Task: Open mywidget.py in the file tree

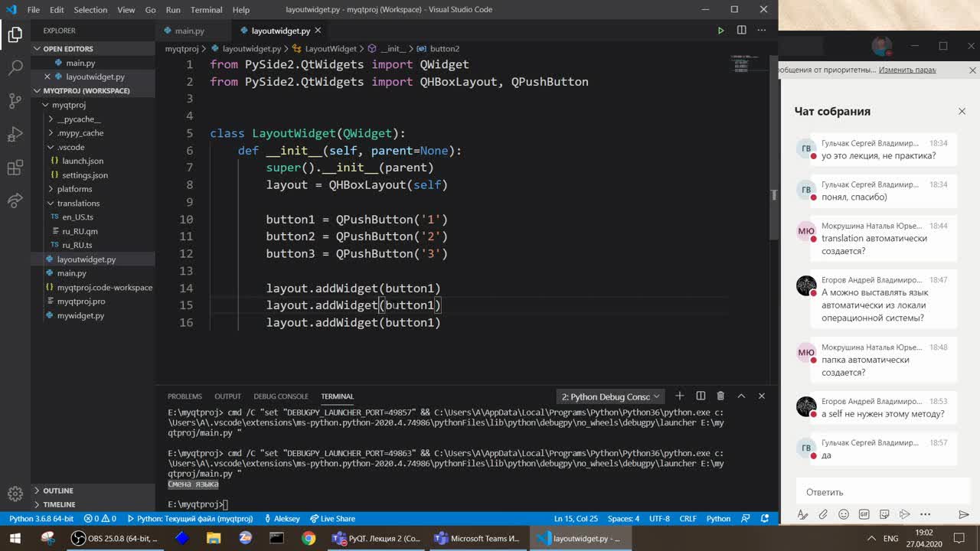Action: pyautogui.click(x=80, y=315)
